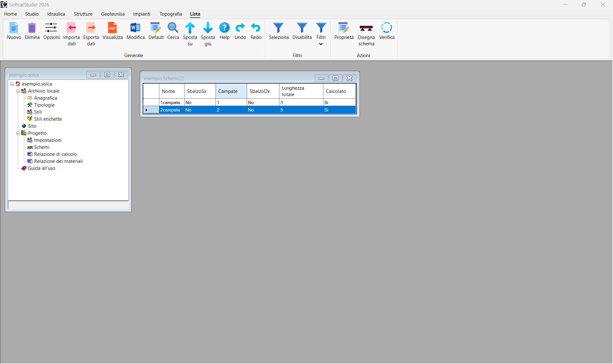Select Sito in the tree
613x364 pixels.
[x=32, y=126]
